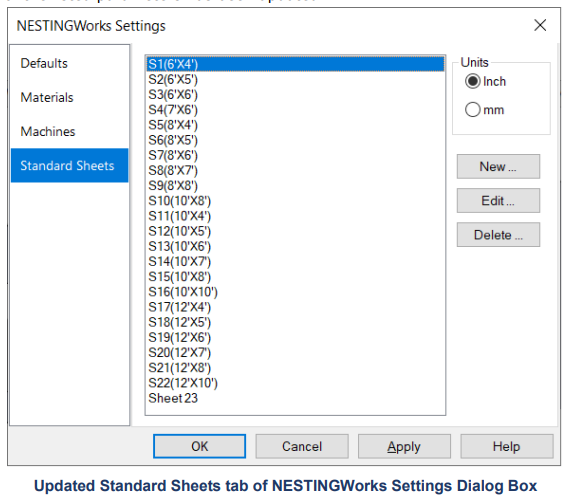
Task: Select sheet S11(10'X4') in list
Action: point(295,216)
